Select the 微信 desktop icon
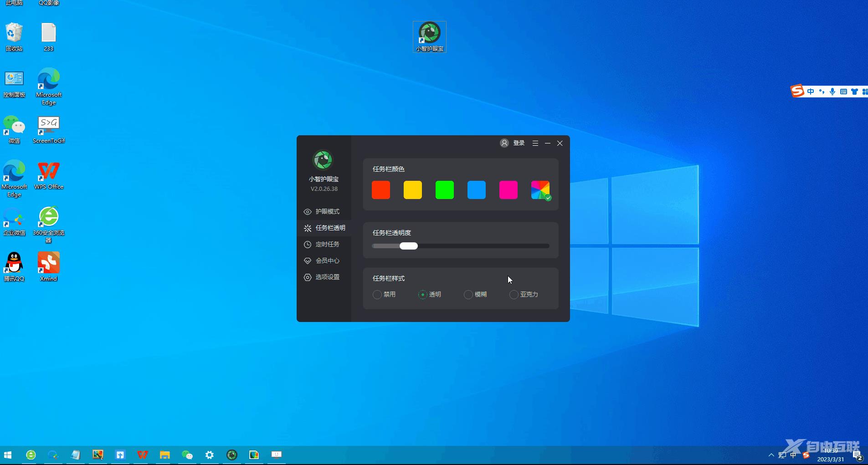The height and width of the screenshot is (465, 868). tap(14, 130)
